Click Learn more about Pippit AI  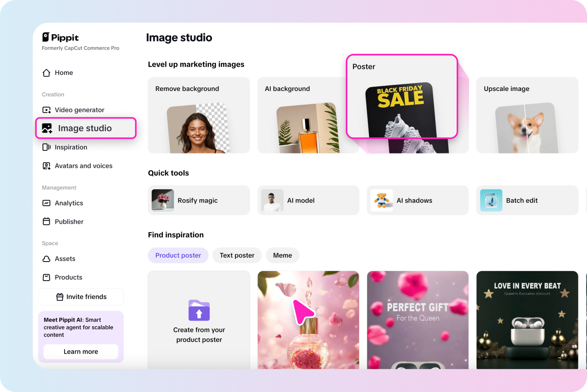click(80, 351)
